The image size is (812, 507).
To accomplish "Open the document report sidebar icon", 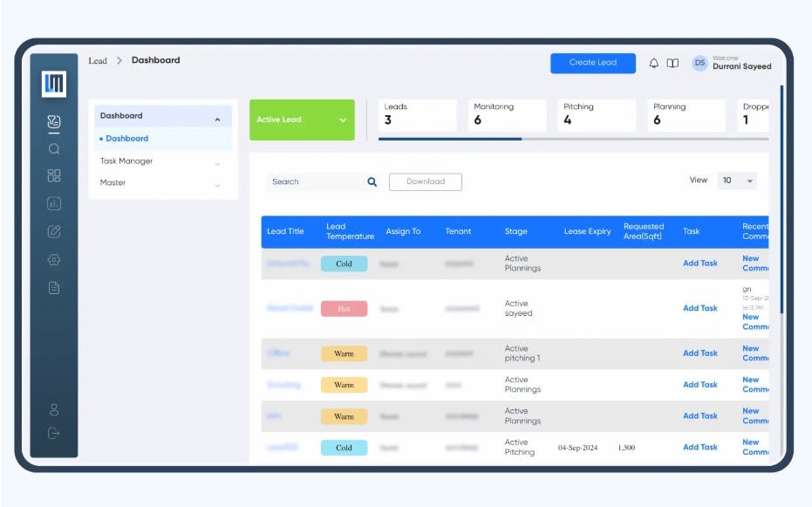I will click(x=54, y=284).
